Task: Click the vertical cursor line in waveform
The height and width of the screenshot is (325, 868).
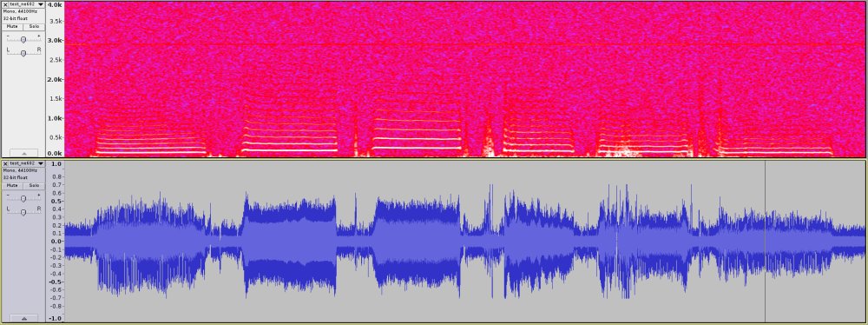Action: point(765,242)
